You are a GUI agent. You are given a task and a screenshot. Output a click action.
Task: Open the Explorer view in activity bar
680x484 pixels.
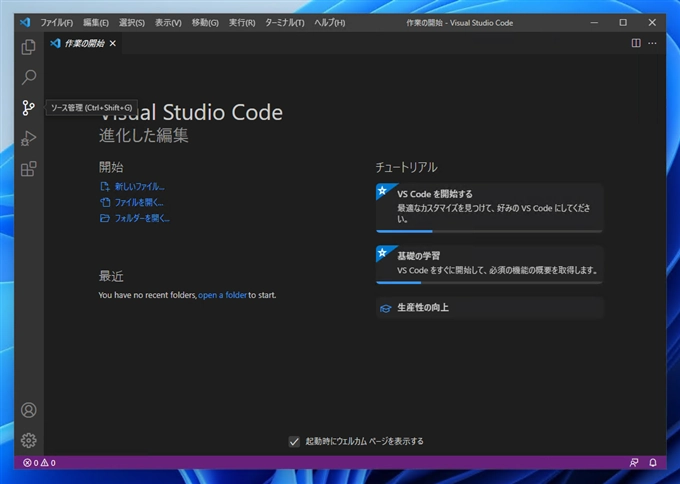click(x=29, y=47)
